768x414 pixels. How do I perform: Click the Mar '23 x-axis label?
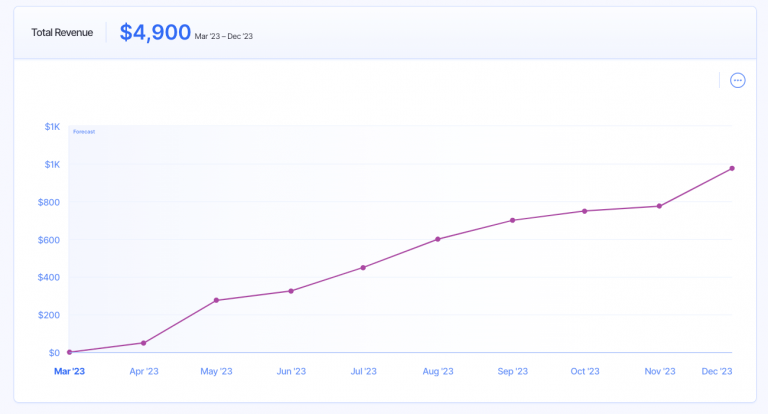pos(69,371)
